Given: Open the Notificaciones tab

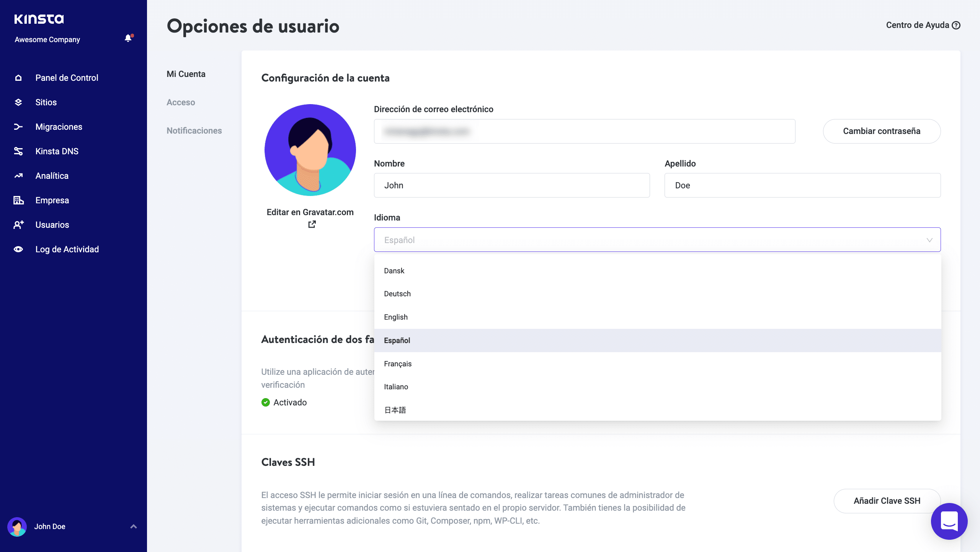Looking at the screenshot, I should (194, 131).
